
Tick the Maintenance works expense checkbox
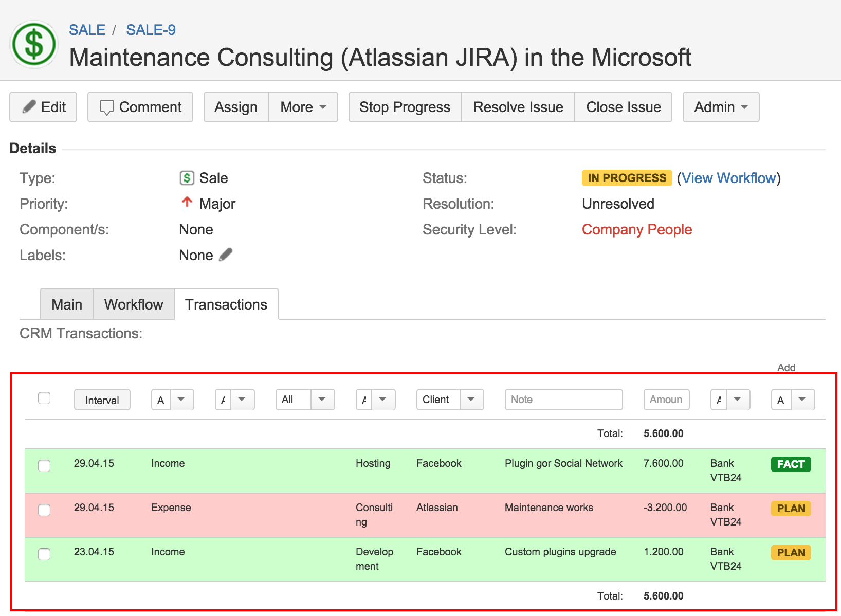tap(44, 510)
